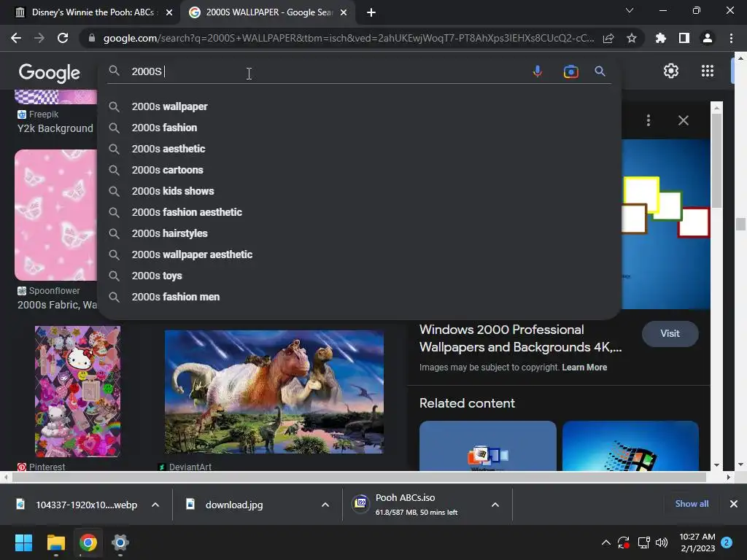This screenshot has width=747, height=560.
Task: Open the dinosaur DeviantArt image
Action: (274, 392)
